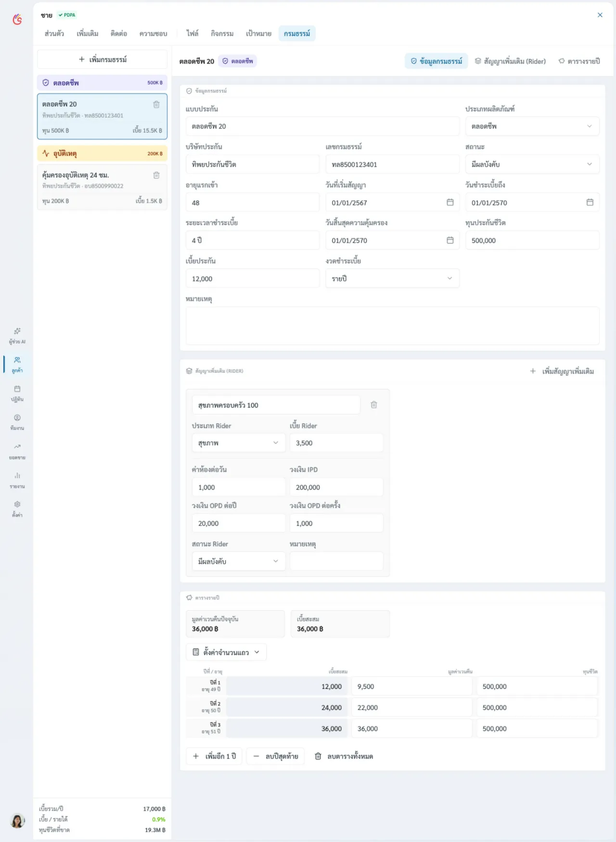Screen dimensions: 616x842
Task: Expand the ประเภท Rider dropdown
Action: (x=238, y=443)
